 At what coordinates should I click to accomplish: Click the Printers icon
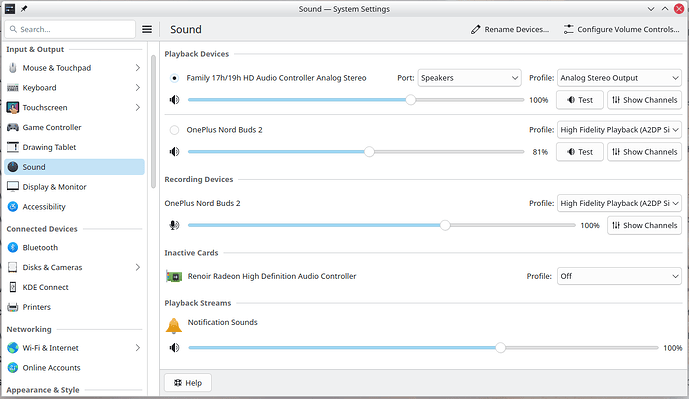point(13,307)
